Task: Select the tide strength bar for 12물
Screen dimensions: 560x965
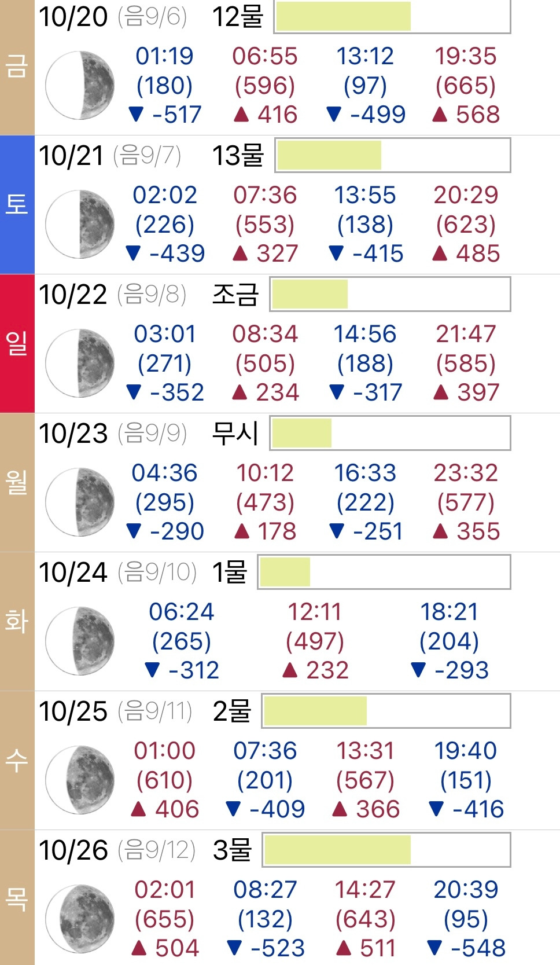Action: pyautogui.click(x=393, y=16)
